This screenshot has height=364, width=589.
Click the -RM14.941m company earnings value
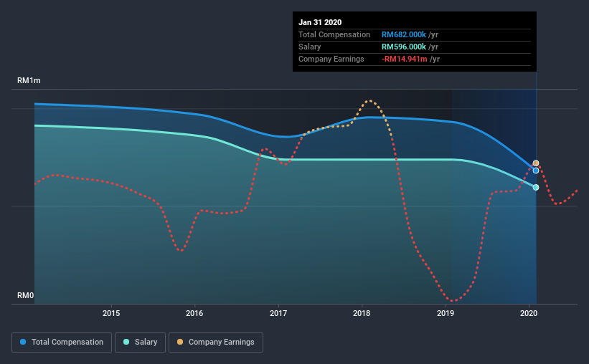point(405,59)
